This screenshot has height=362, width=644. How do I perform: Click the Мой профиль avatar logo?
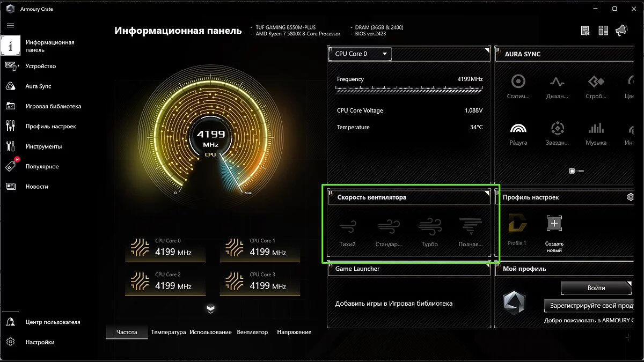coord(514,304)
